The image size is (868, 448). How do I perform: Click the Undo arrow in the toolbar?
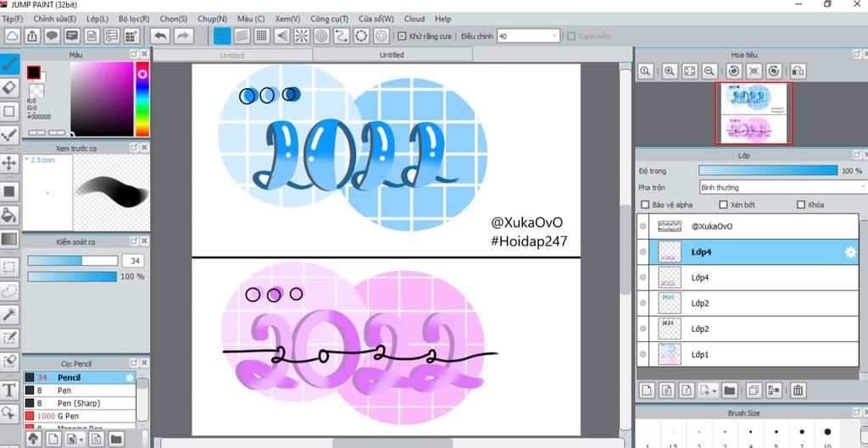[160, 36]
